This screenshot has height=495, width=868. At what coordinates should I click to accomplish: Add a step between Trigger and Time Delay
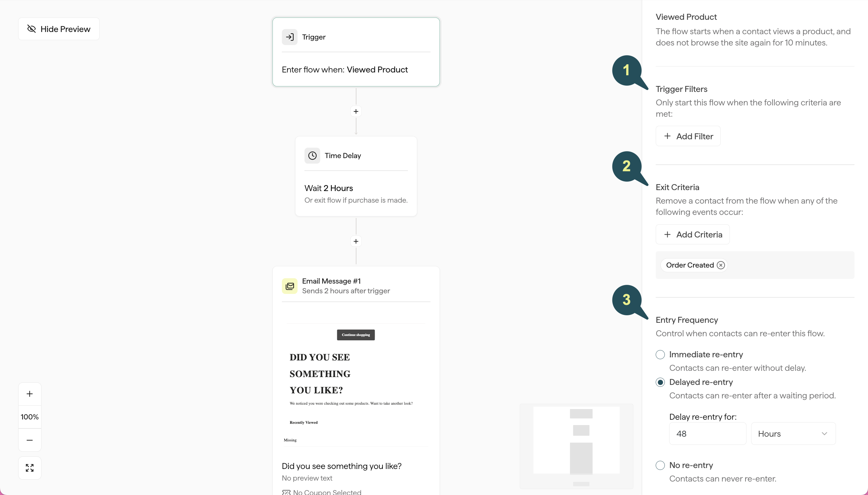355,111
